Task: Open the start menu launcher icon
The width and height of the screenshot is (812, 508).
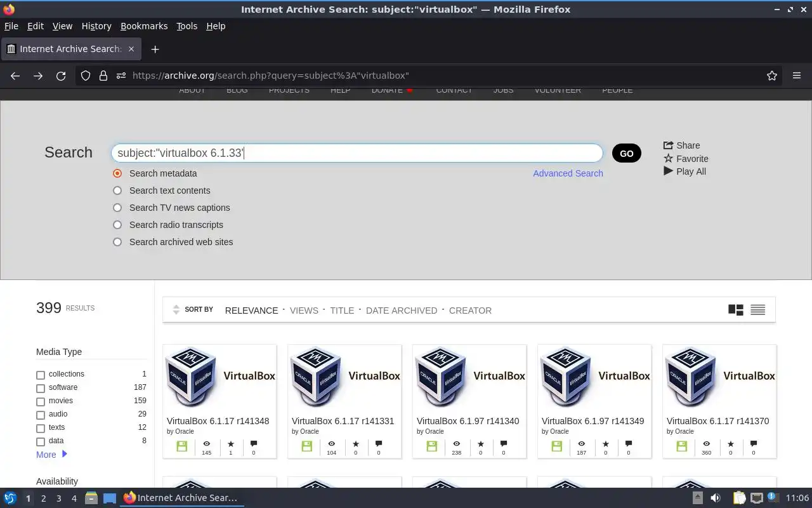Action: [x=10, y=498]
